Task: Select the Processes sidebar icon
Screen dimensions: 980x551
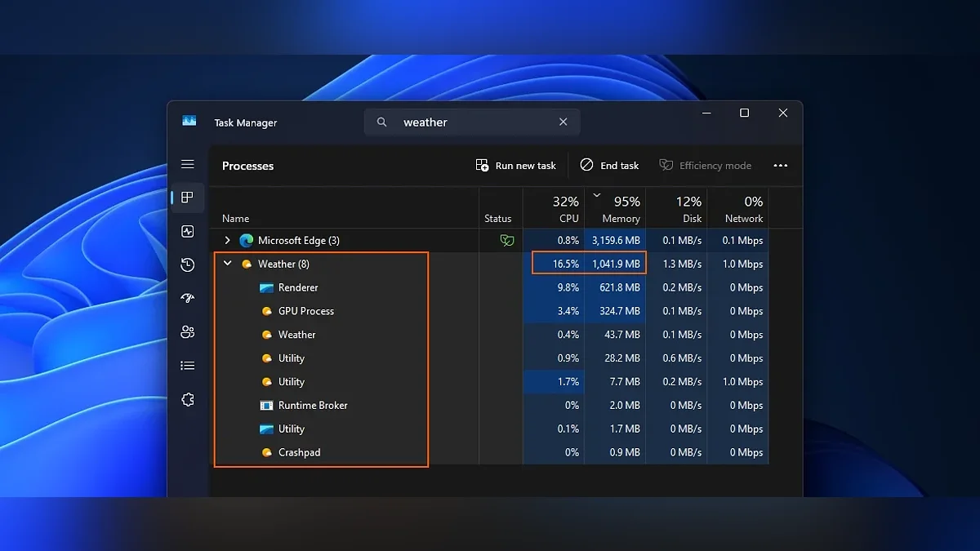Action: (x=188, y=198)
